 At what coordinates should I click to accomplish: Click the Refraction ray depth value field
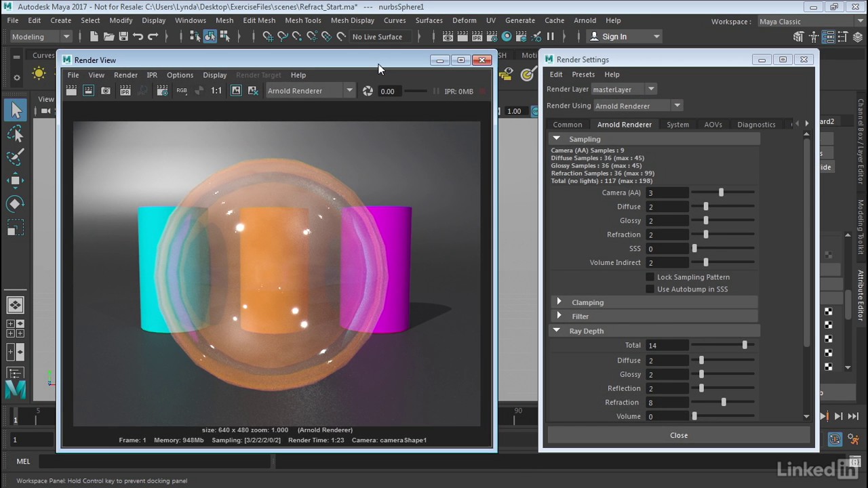click(667, 403)
